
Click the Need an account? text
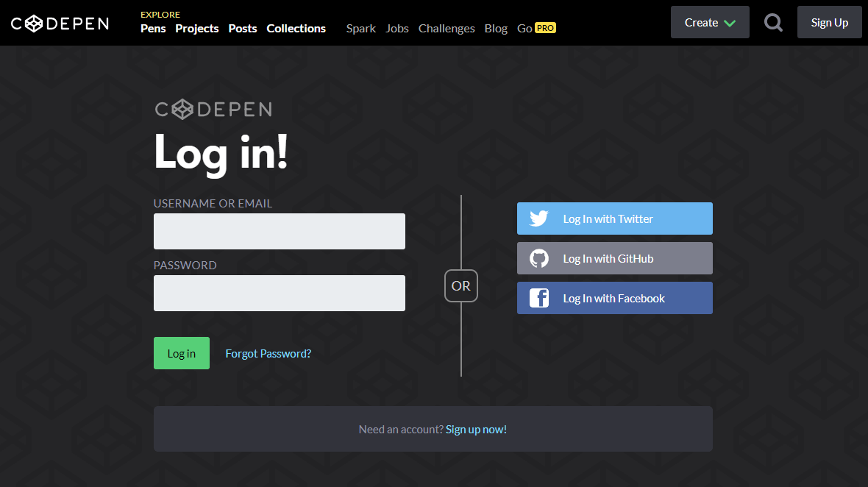(401, 430)
